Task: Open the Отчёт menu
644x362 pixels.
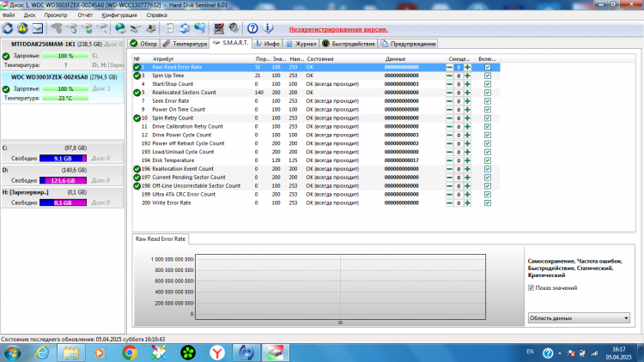Action: pyautogui.click(x=85, y=15)
